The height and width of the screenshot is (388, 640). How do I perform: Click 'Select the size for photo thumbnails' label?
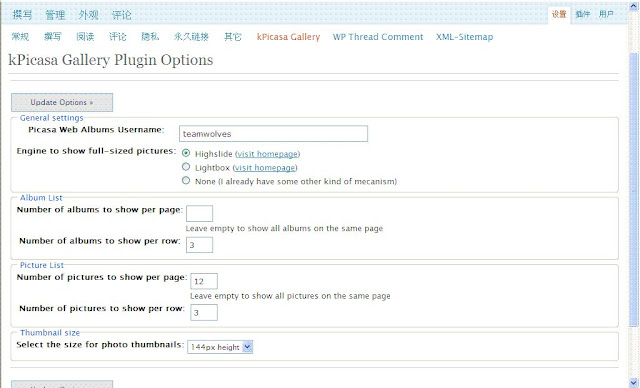click(100, 345)
